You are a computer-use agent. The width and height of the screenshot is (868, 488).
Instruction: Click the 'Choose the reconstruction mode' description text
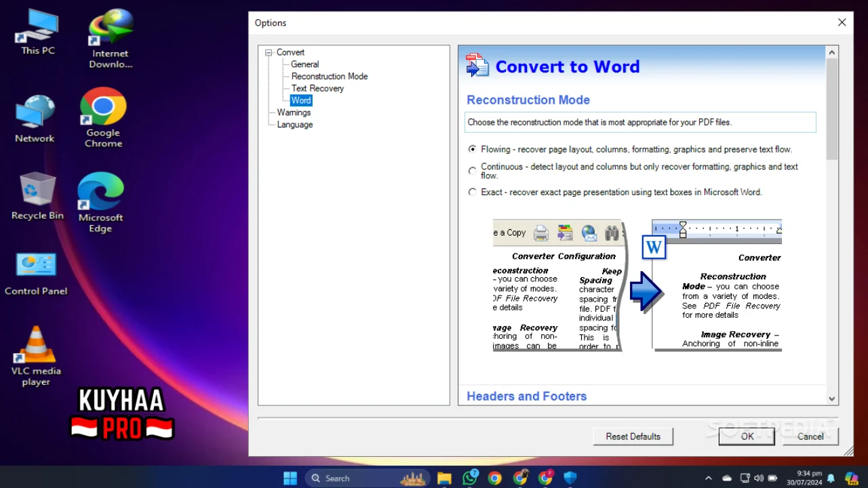pos(599,123)
